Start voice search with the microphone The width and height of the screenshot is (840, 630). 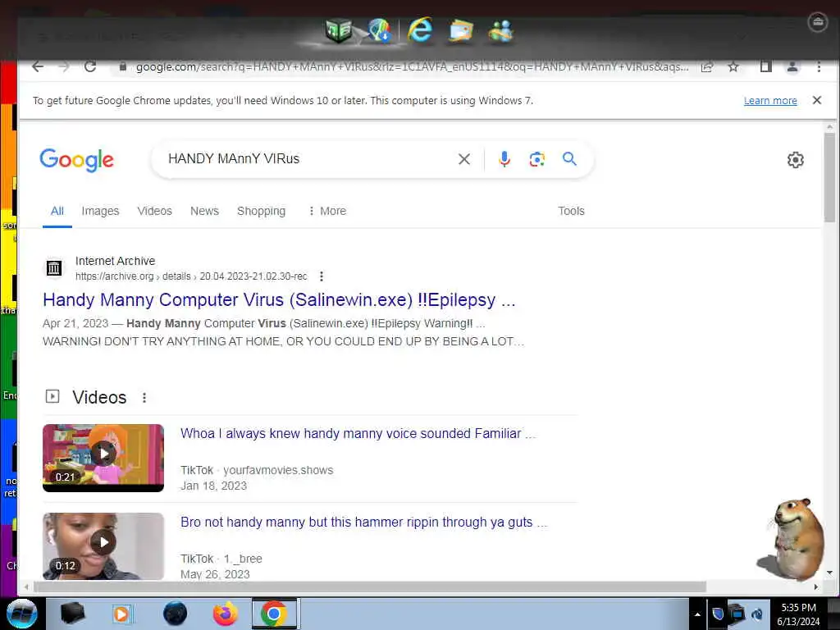tap(504, 159)
